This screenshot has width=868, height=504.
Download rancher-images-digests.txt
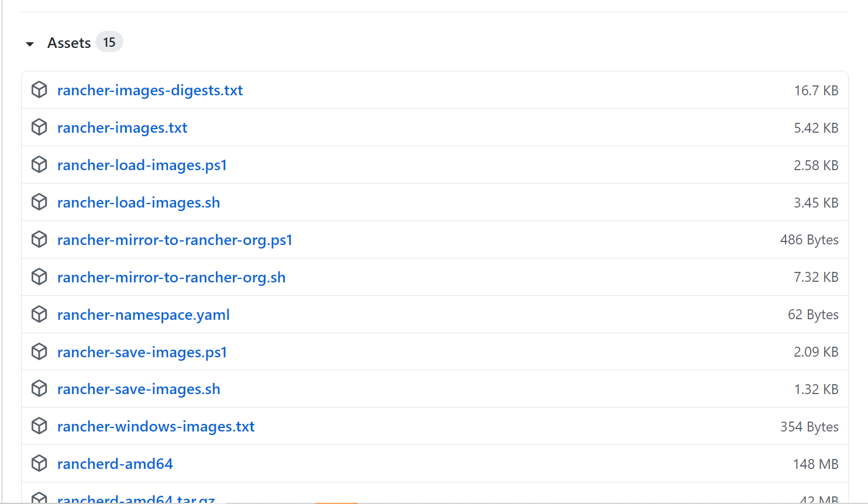pos(150,91)
